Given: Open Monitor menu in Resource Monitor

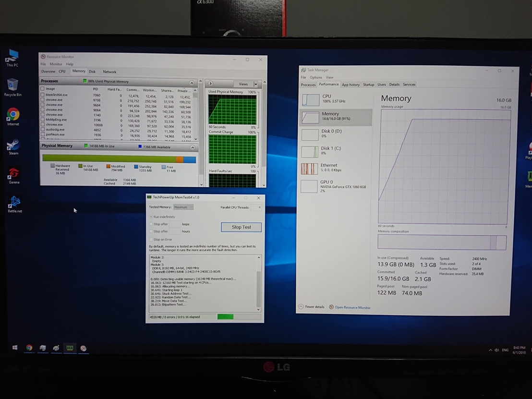Looking at the screenshot, I should pyautogui.click(x=56, y=64).
